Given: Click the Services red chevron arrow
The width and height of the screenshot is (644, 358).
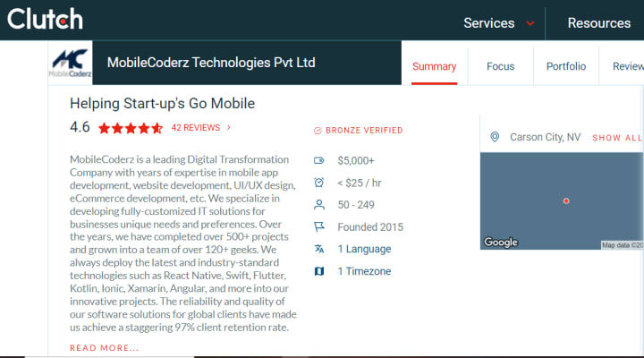Looking at the screenshot, I should [x=530, y=23].
